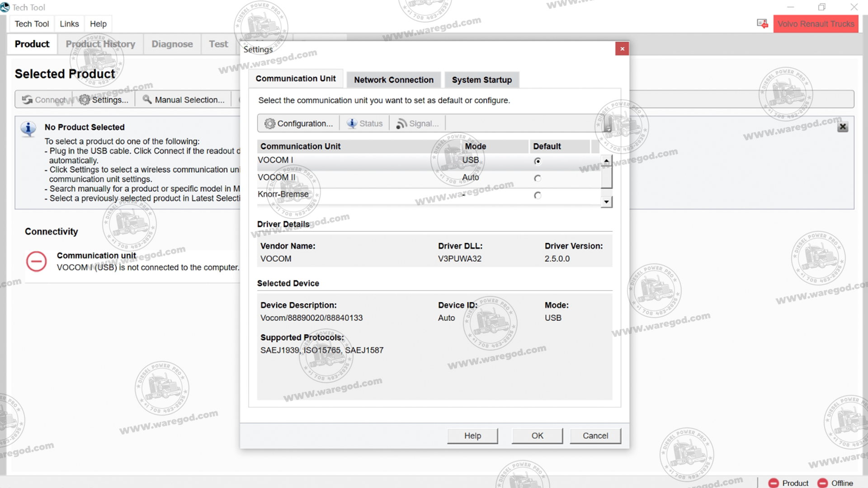Select VOCOM I as default communication unit
The height and width of the screenshot is (488, 868).
(538, 161)
